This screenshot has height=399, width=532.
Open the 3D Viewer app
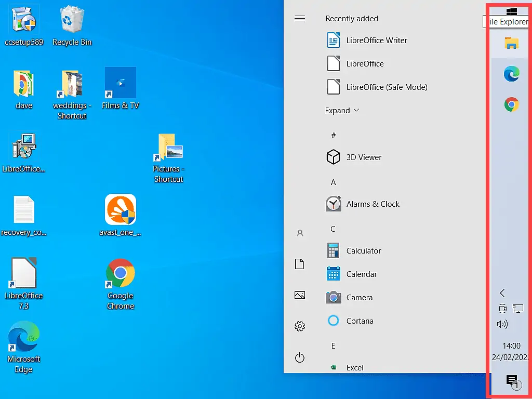[x=364, y=157]
